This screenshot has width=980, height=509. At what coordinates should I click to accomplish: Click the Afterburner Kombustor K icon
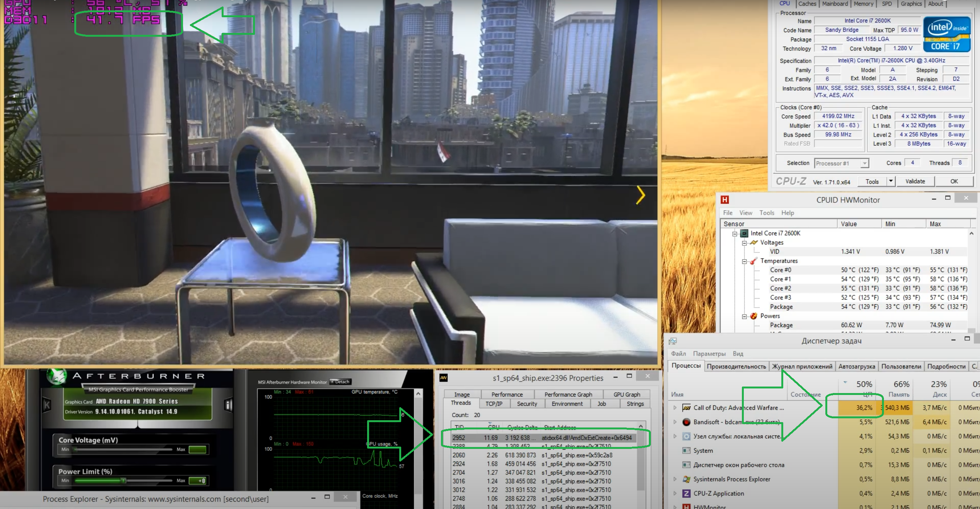[x=47, y=405]
